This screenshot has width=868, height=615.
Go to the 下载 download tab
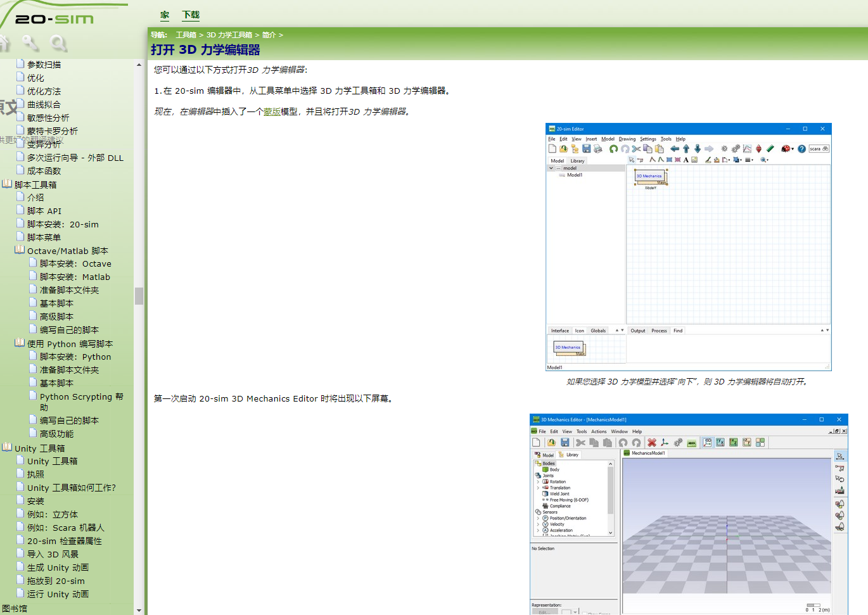pyautogui.click(x=191, y=15)
